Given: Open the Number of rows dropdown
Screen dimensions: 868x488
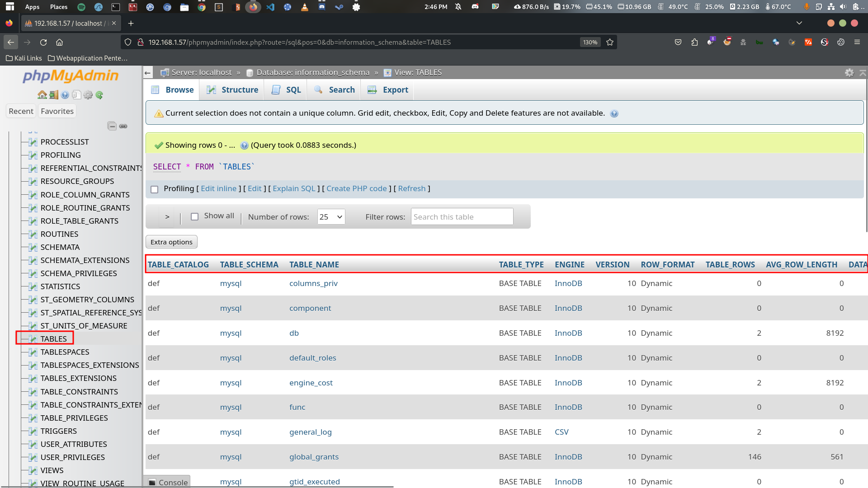Looking at the screenshot, I should tap(331, 217).
